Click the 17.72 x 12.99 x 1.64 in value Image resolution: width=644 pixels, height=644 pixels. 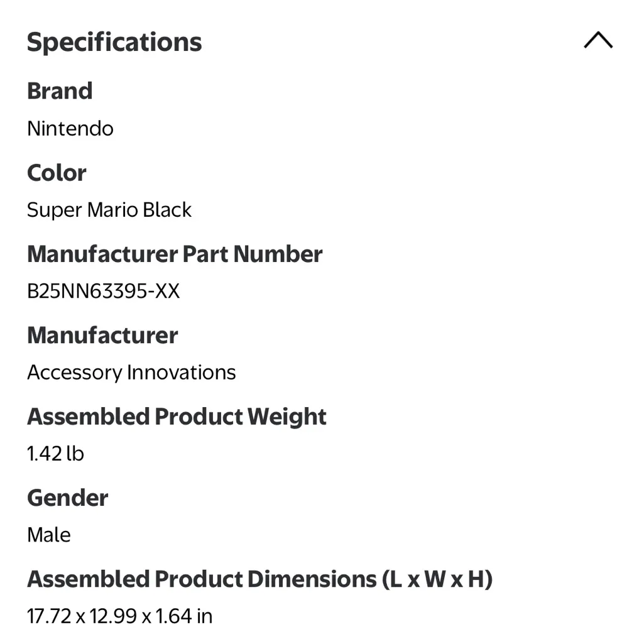coord(119,616)
